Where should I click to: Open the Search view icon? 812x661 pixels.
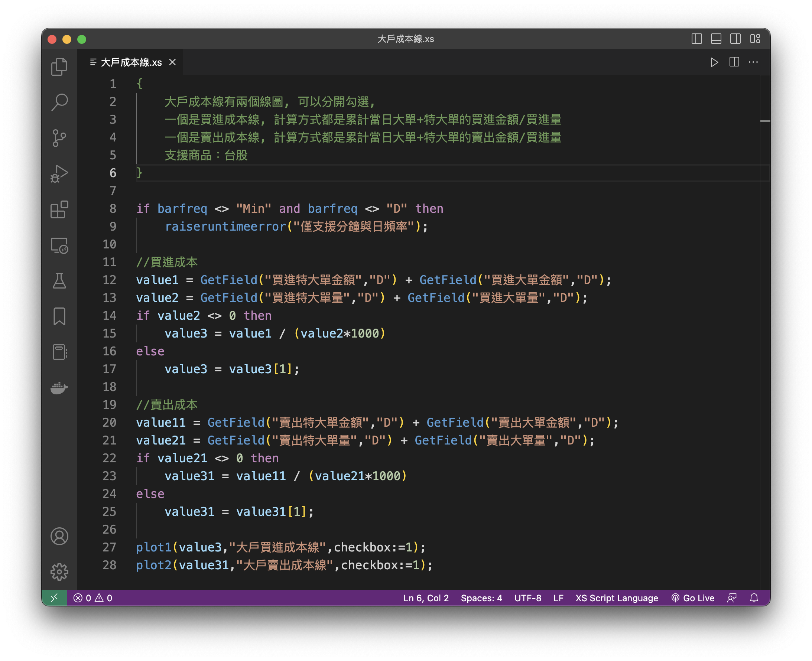[x=59, y=102]
